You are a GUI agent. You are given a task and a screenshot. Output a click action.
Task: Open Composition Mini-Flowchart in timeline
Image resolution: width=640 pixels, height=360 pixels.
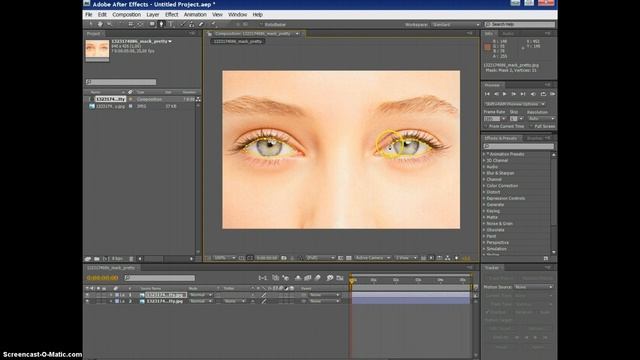coord(262,278)
